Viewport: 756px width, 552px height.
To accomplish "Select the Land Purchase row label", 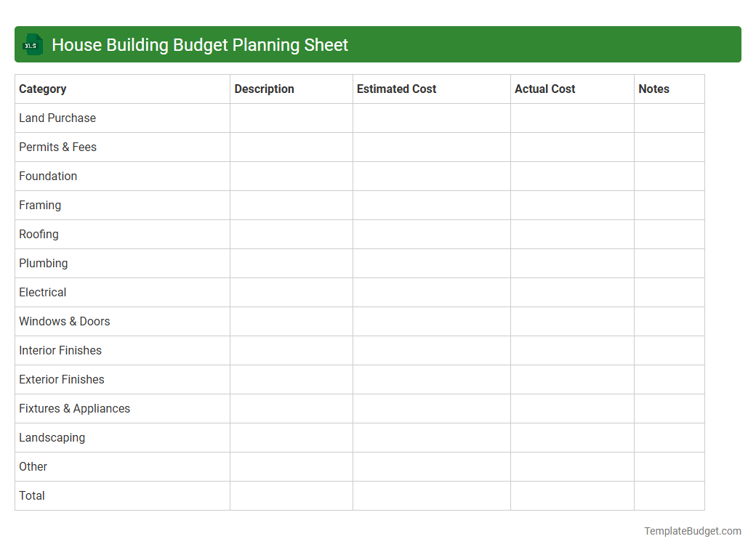I will tap(57, 118).
